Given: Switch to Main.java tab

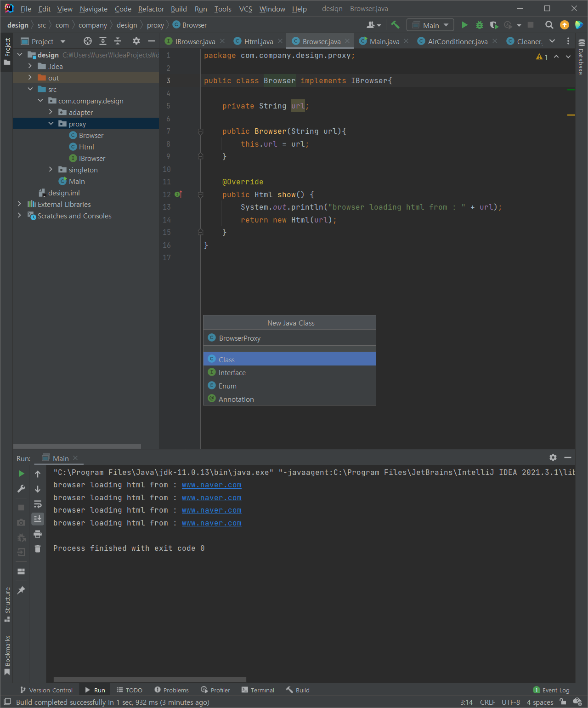Looking at the screenshot, I should pyautogui.click(x=384, y=41).
